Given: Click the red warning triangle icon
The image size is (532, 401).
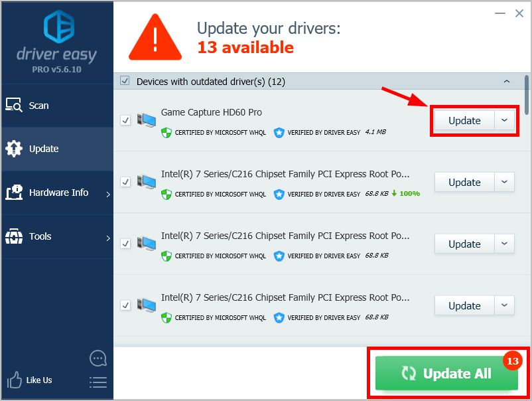Looking at the screenshot, I should (x=155, y=37).
